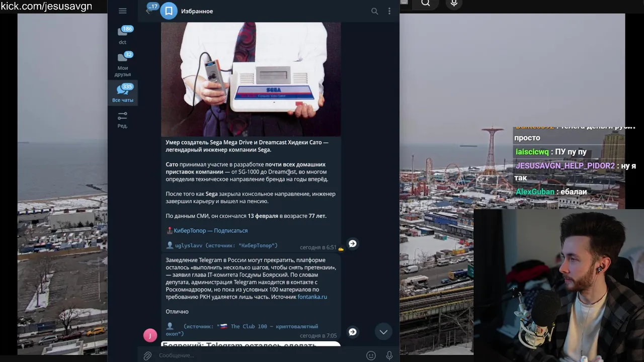Click username AlexGuban in stream chat
Viewport: 644px width, 362px height.
coord(535,192)
